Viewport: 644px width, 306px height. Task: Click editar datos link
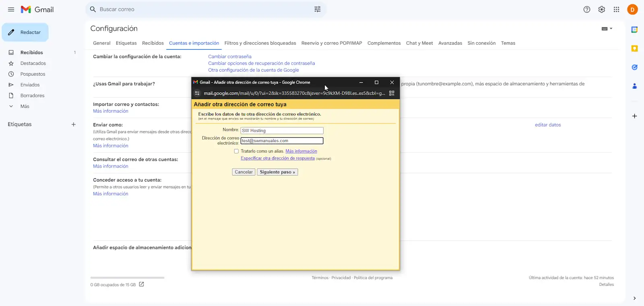point(548,125)
